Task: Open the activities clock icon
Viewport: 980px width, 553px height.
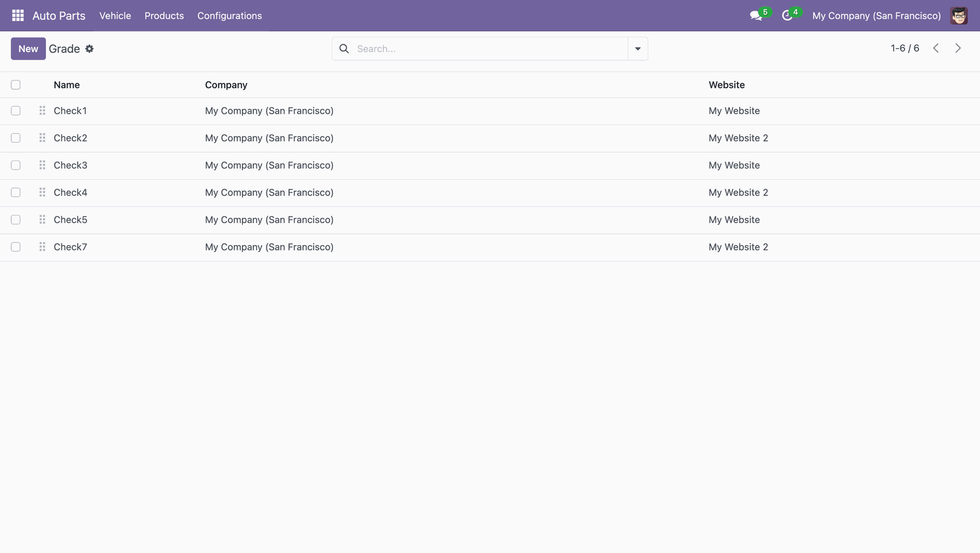Action: point(787,16)
